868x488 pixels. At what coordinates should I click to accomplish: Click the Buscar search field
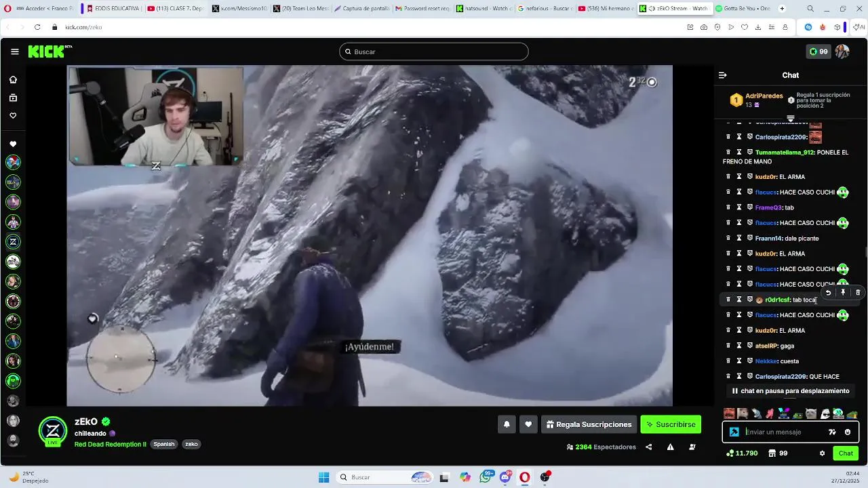click(x=434, y=52)
